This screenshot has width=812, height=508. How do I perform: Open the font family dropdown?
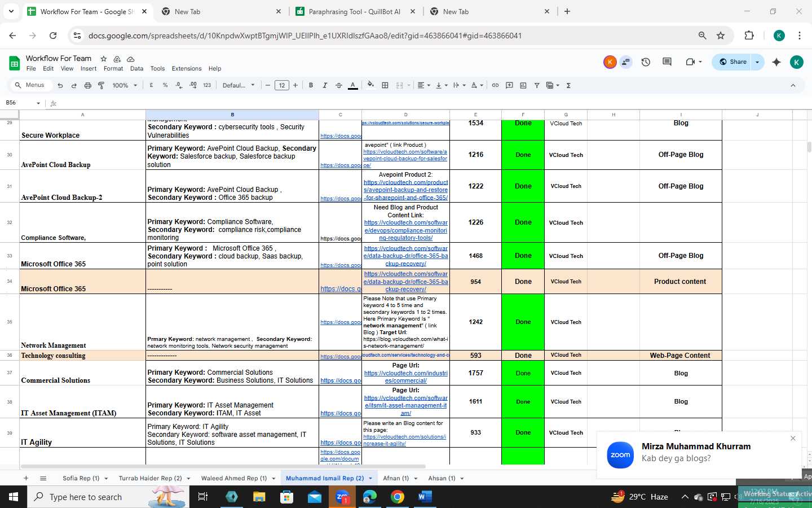239,85
